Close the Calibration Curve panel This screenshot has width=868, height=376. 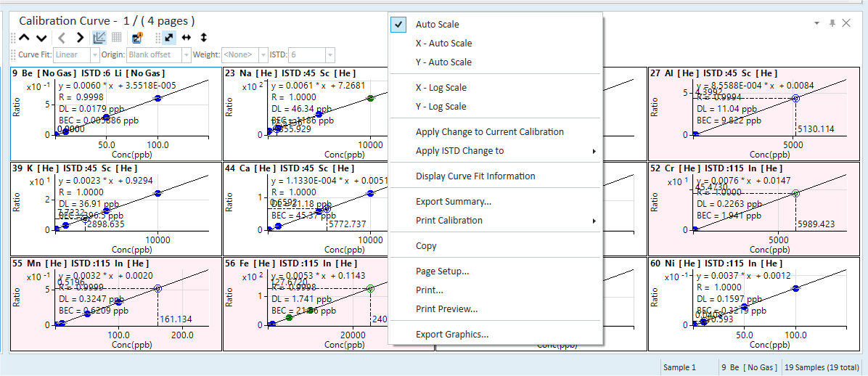pyautogui.click(x=846, y=23)
